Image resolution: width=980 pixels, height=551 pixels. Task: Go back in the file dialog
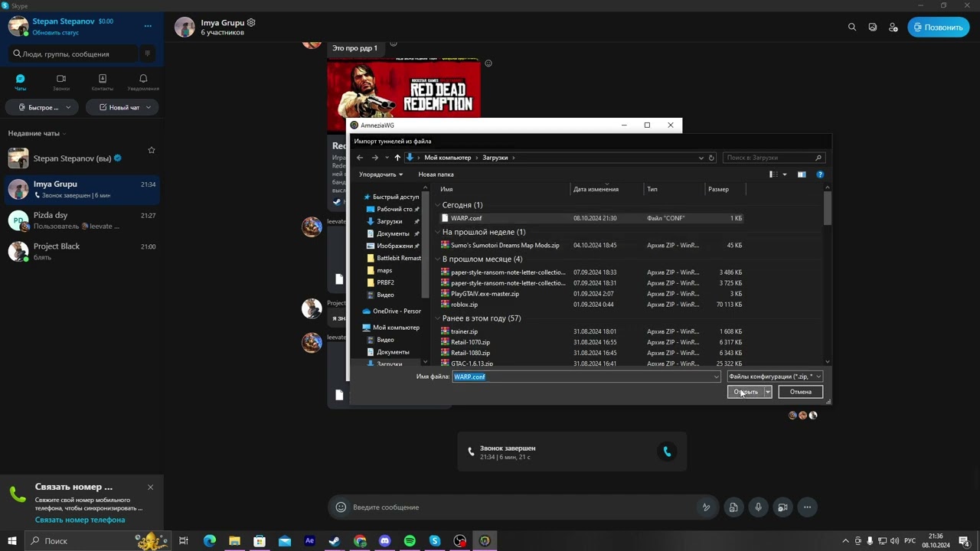pos(360,158)
